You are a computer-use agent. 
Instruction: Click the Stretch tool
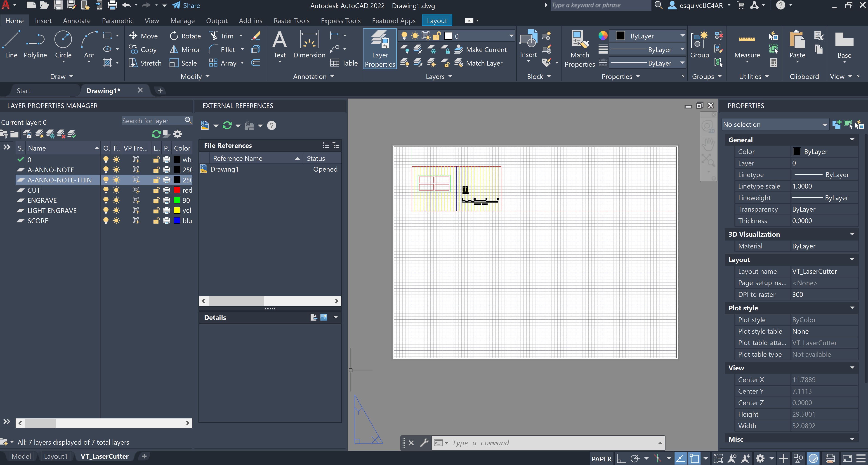145,63
